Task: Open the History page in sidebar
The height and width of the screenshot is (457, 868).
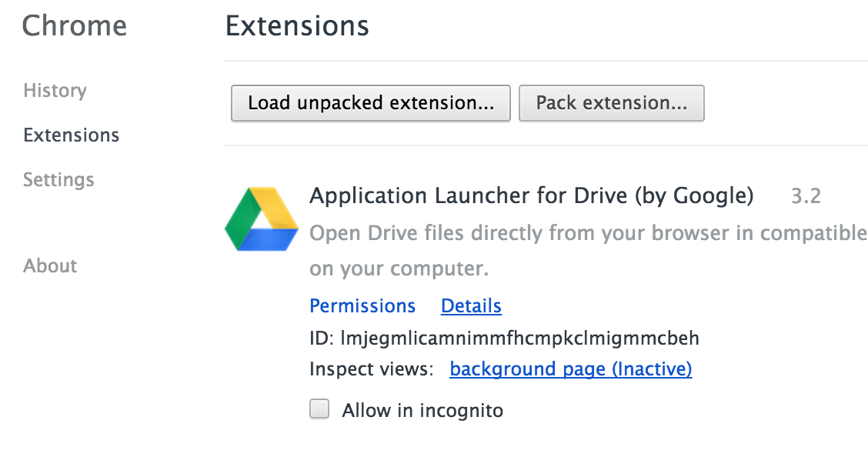Action: (x=55, y=91)
